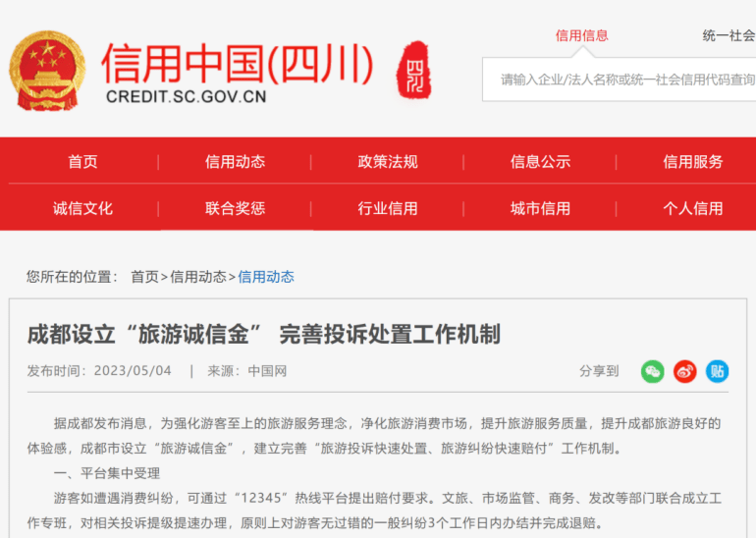
Task: Open 个人信用 navigation item
Action: point(693,208)
